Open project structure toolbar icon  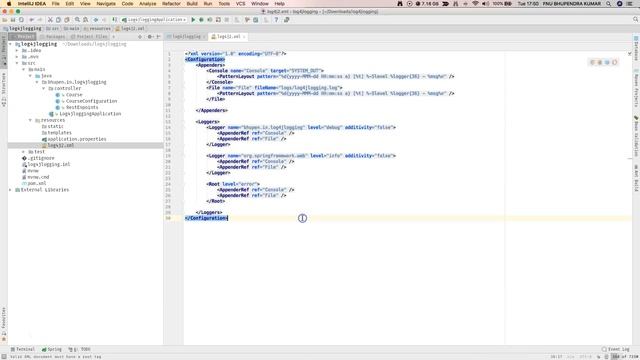(x=256, y=20)
